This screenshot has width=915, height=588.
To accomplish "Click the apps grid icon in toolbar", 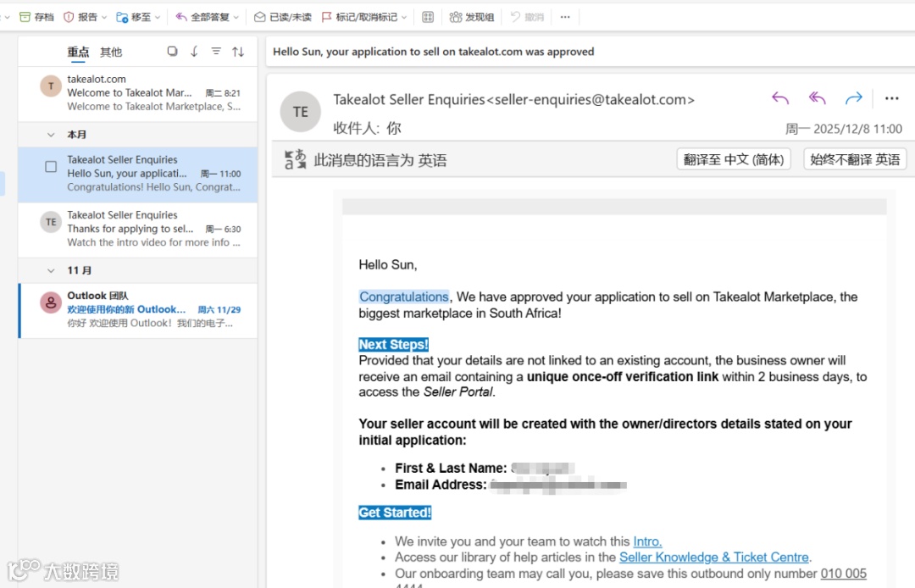I will click(428, 17).
